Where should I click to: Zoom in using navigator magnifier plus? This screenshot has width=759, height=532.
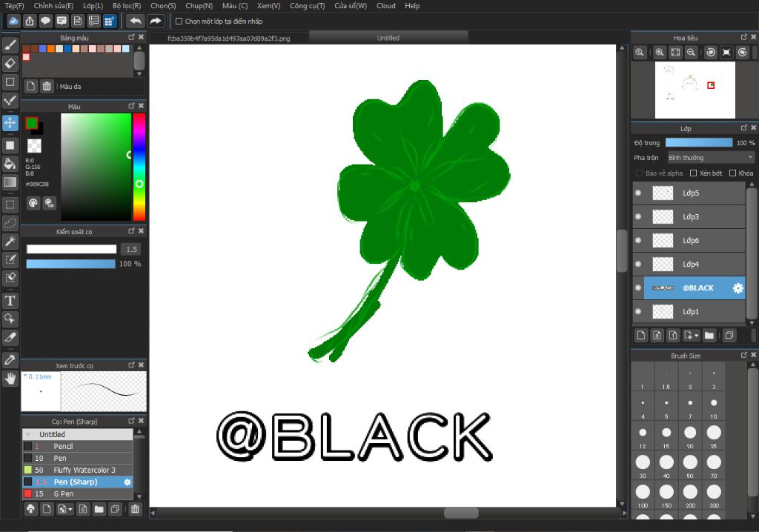659,53
